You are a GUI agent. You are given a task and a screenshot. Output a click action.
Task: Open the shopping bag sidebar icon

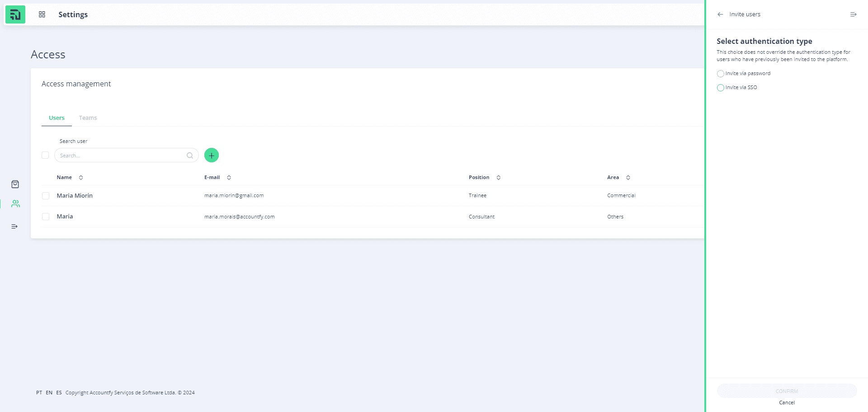click(x=15, y=184)
